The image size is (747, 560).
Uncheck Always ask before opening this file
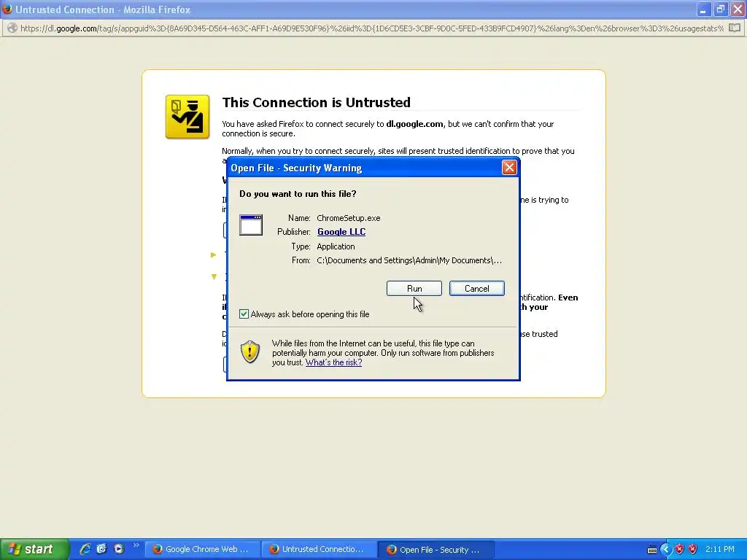click(x=244, y=314)
